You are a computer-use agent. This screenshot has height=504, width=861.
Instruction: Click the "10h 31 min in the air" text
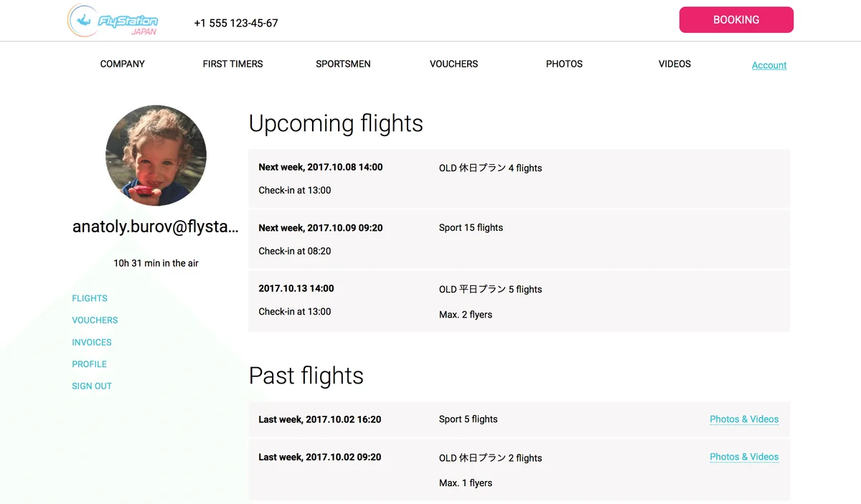pos(156,263)
